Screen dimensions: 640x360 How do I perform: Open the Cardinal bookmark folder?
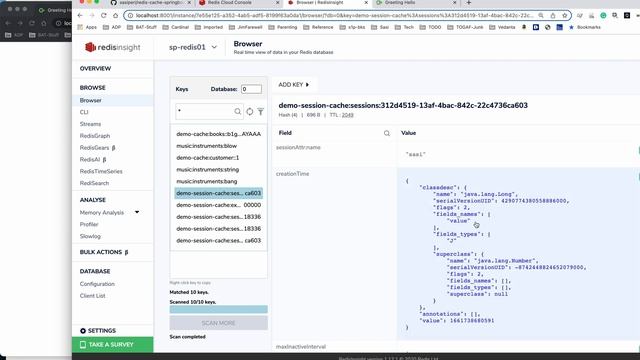point(176,27)
